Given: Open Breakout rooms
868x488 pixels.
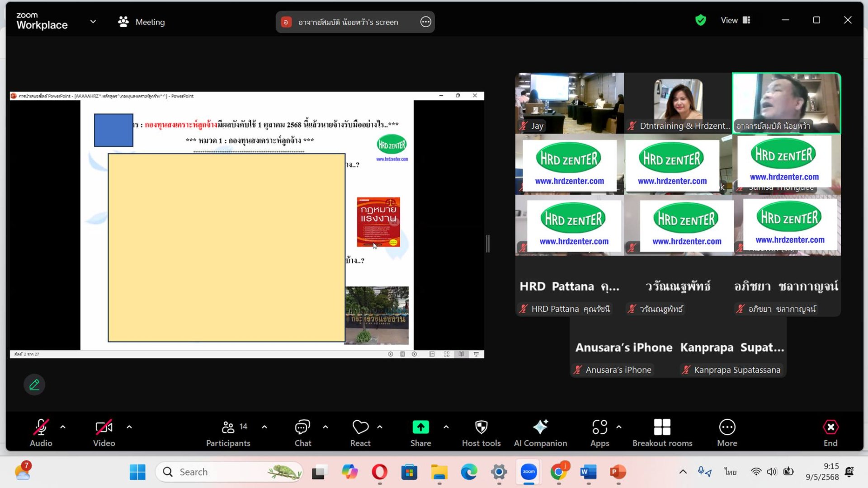Looking at the screenshot, I should click(662, 432).
